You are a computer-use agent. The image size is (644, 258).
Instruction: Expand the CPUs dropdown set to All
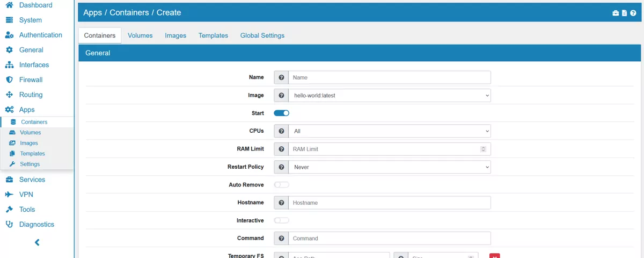coord(390,131)
